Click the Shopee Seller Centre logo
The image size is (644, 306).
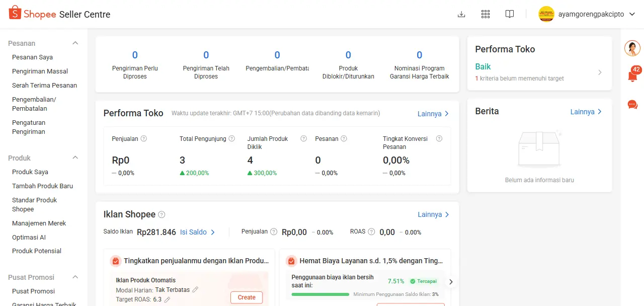[59, 14]
